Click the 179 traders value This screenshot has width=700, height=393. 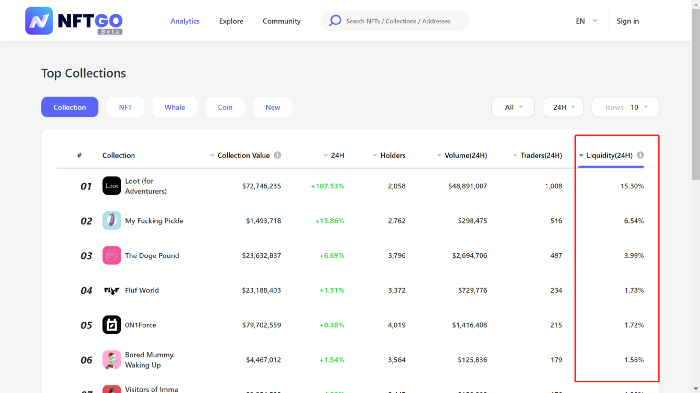[x=556, y=360]
